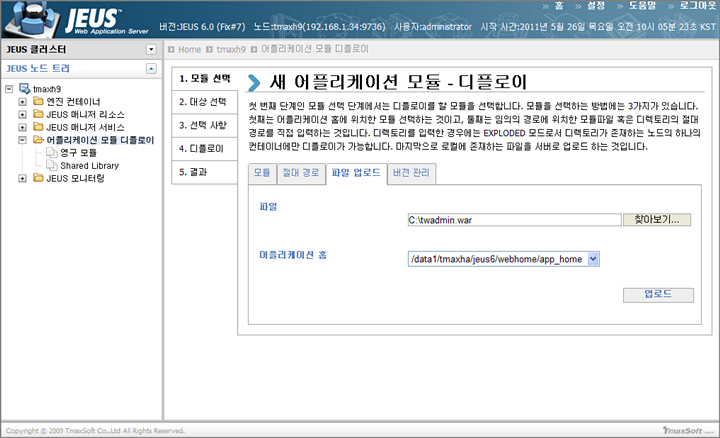720x438 pixels.
Task: Select 영구 모듈 in the tree
Action: [79, 152]
